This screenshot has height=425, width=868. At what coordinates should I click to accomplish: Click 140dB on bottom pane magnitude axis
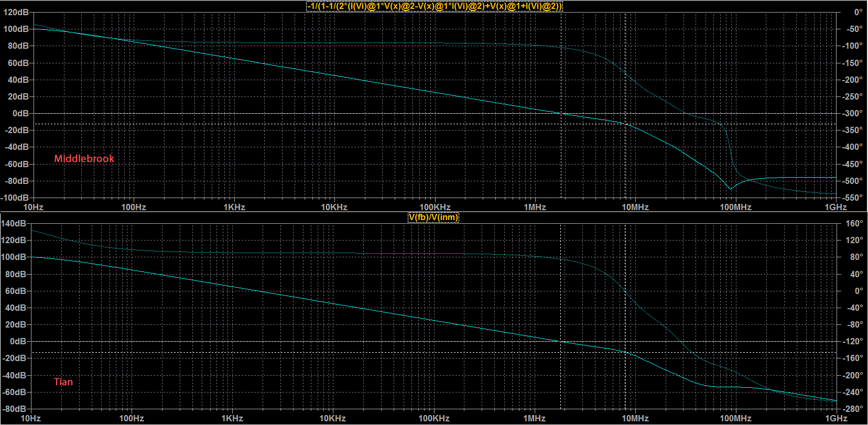click(14, 223)
